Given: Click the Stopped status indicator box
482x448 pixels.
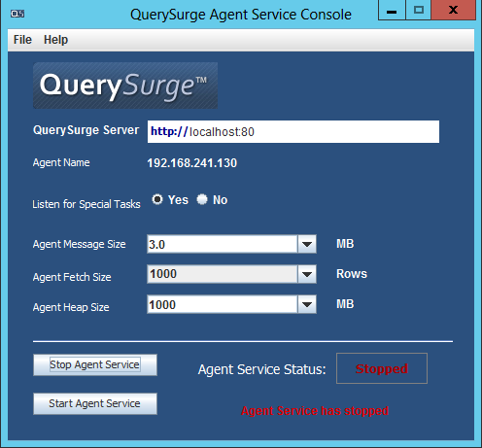Looking at the screenshot, I should pyautogui.click(x=382, y=368).
